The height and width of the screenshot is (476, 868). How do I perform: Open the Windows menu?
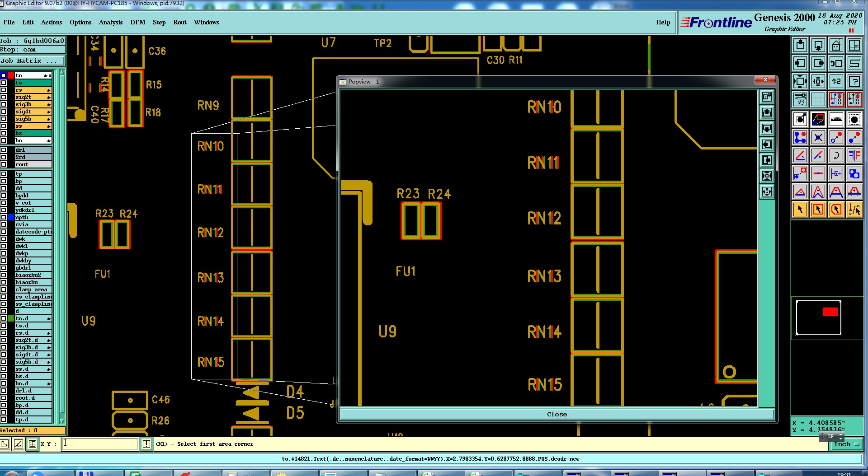[207, 22]
